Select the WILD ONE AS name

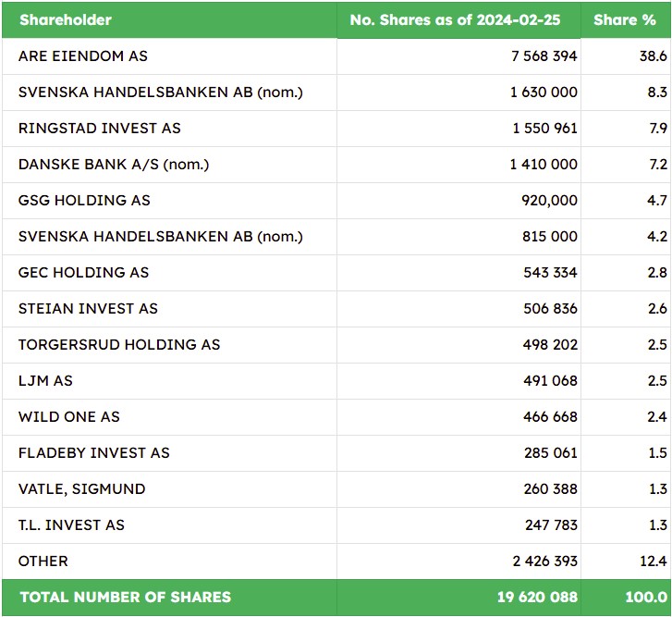tap(69, 416)
